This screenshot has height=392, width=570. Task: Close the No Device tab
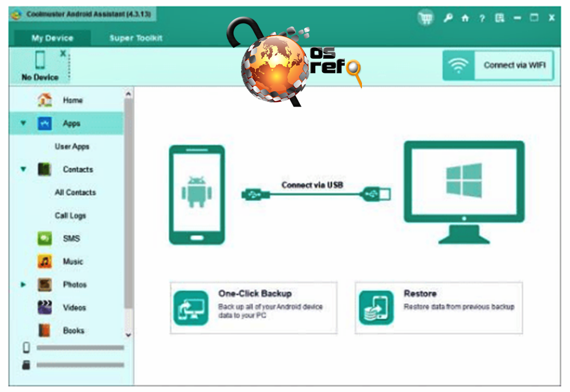[63, 54]
